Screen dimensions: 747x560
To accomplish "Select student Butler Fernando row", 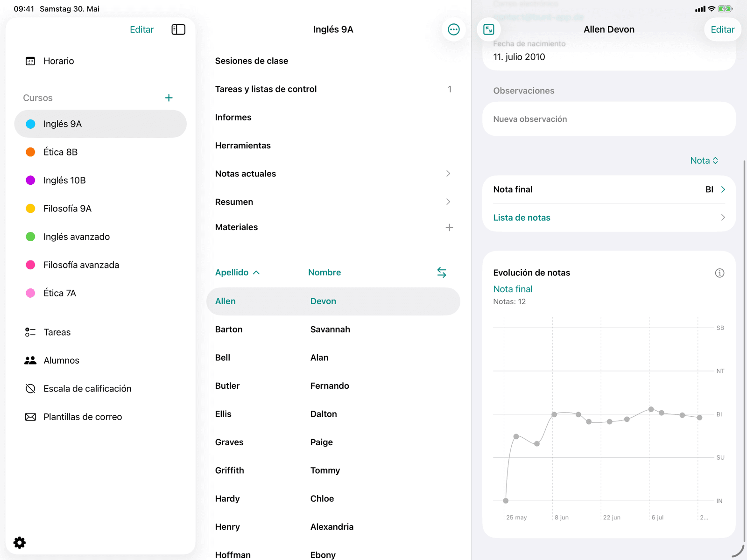I will pyautogui.click(x=333, y=386).
